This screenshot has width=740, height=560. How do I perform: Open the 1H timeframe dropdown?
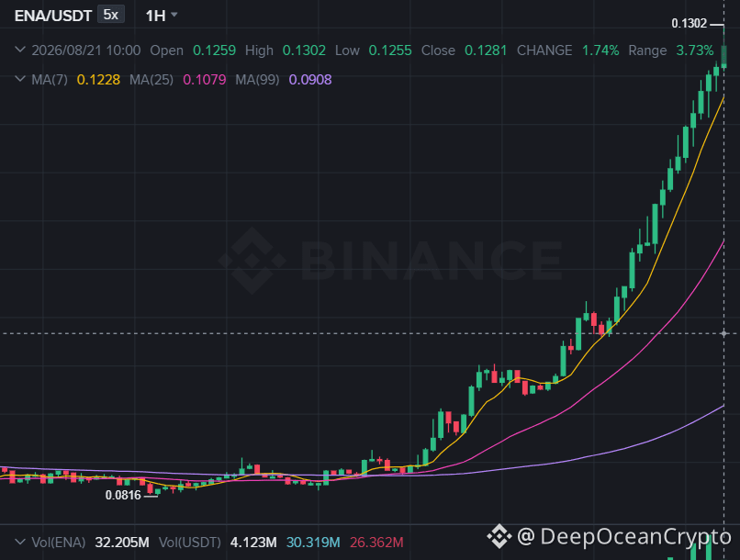(x=162, y=16)
